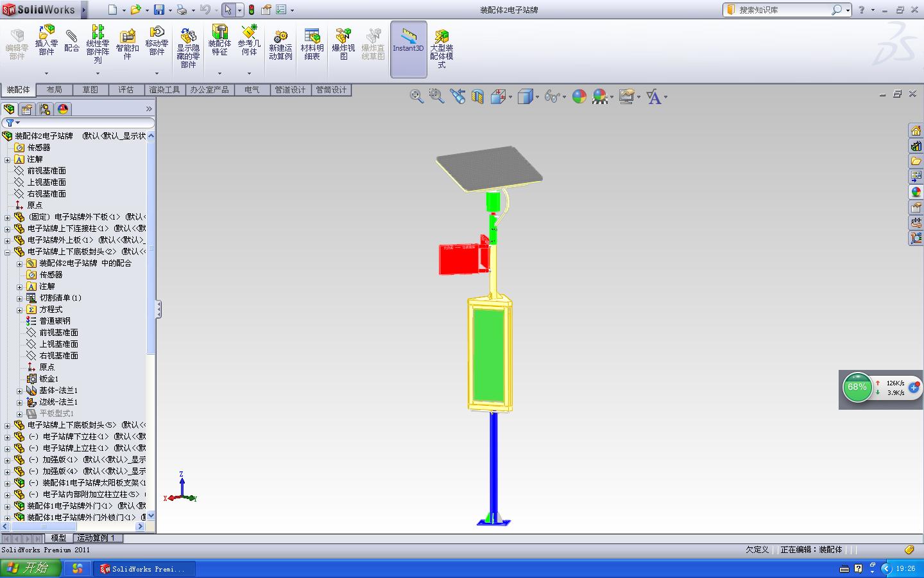The height and width of the screenshot is (578, 924).
Task: Collapse the 电子站牌上下底板封头<2> tree node
Action: click(x=8, y=252)
